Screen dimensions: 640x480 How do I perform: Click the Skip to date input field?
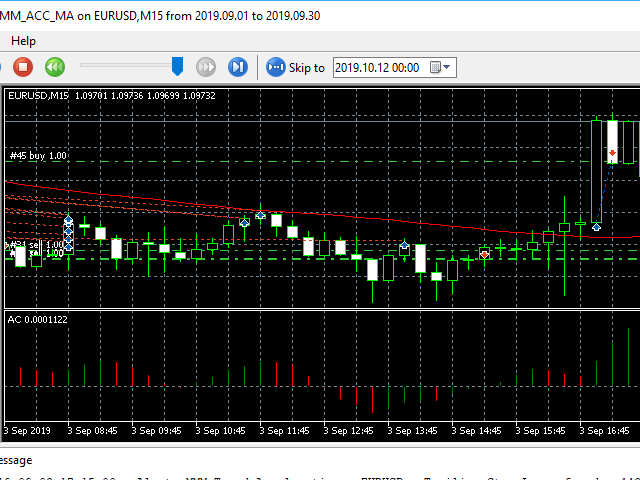378,67
